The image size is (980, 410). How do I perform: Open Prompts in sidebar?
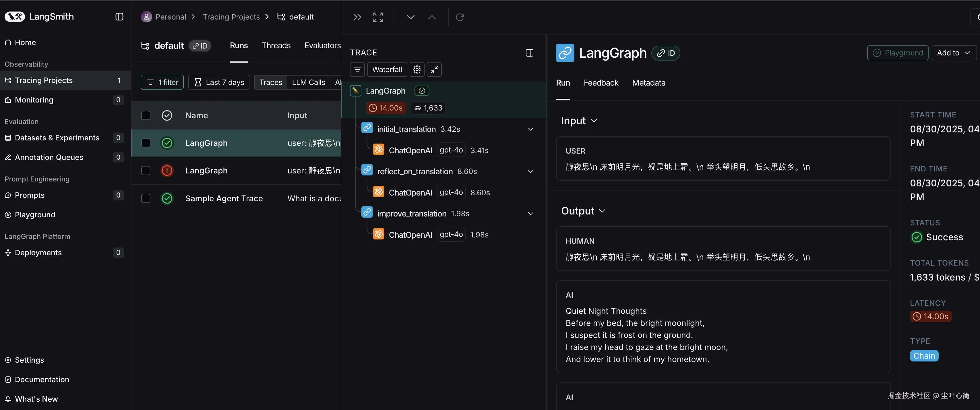coord(65,195)
